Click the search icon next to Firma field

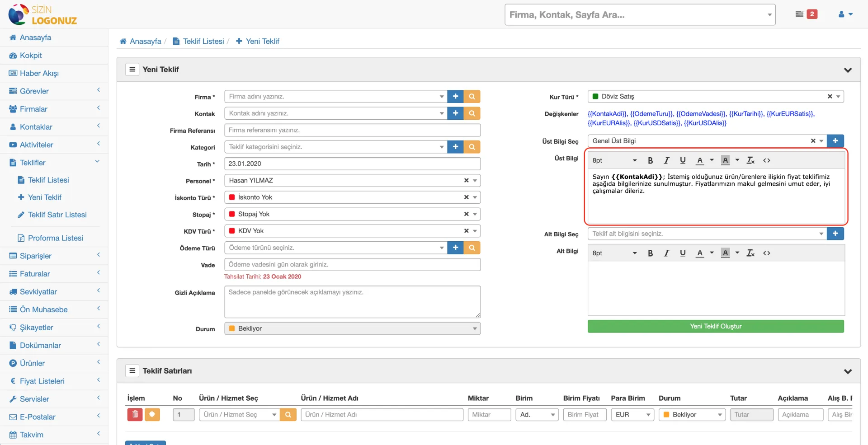[x=472, y=96]
